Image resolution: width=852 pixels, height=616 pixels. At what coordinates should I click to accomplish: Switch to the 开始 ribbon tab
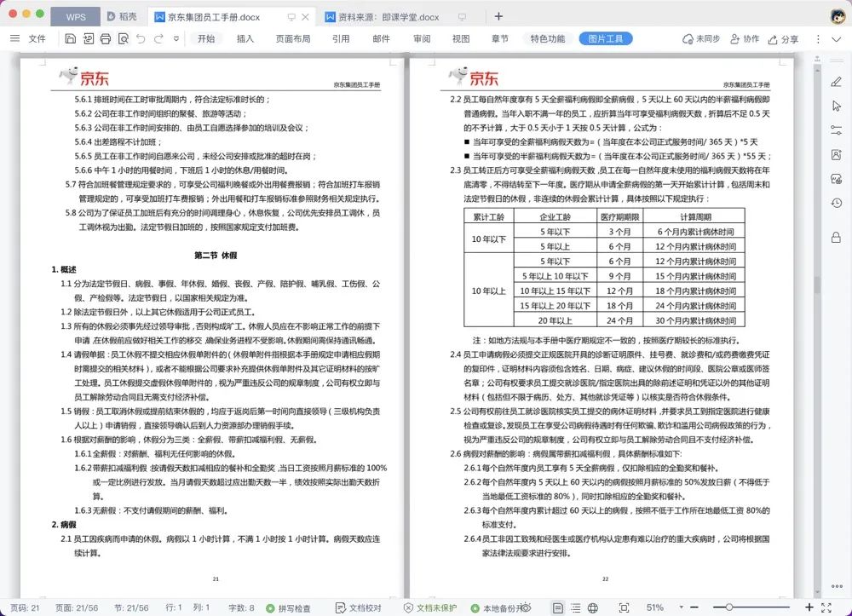coord(206,38)
